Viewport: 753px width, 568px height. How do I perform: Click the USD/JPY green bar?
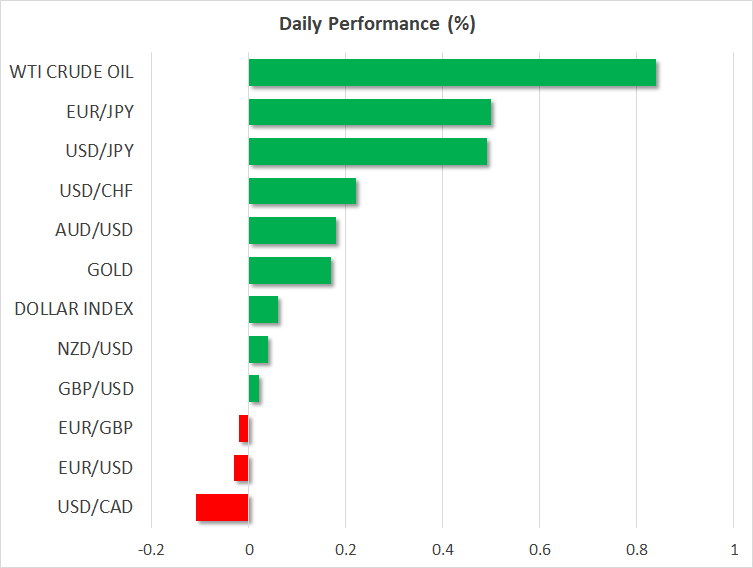[x=368, y=151]
